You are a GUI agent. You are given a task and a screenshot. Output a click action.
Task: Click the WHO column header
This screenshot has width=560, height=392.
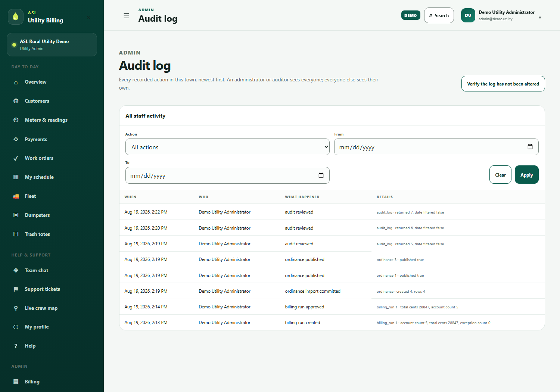[203, 197]
